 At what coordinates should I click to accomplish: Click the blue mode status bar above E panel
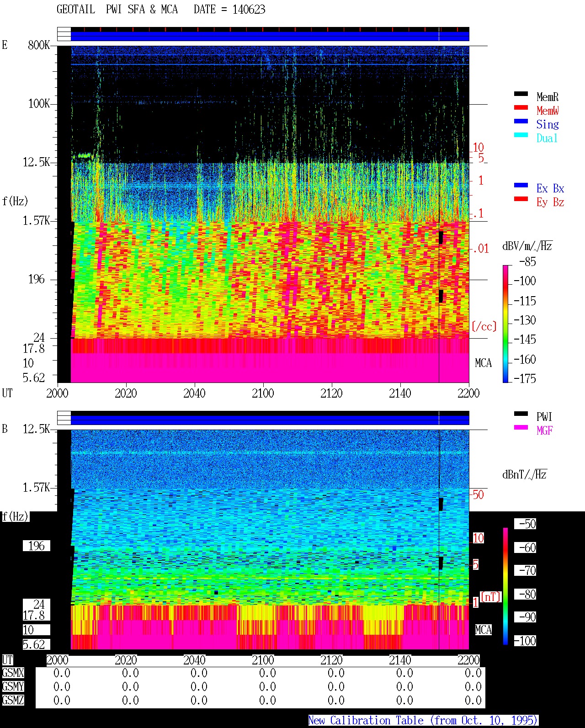click(270, 36)
